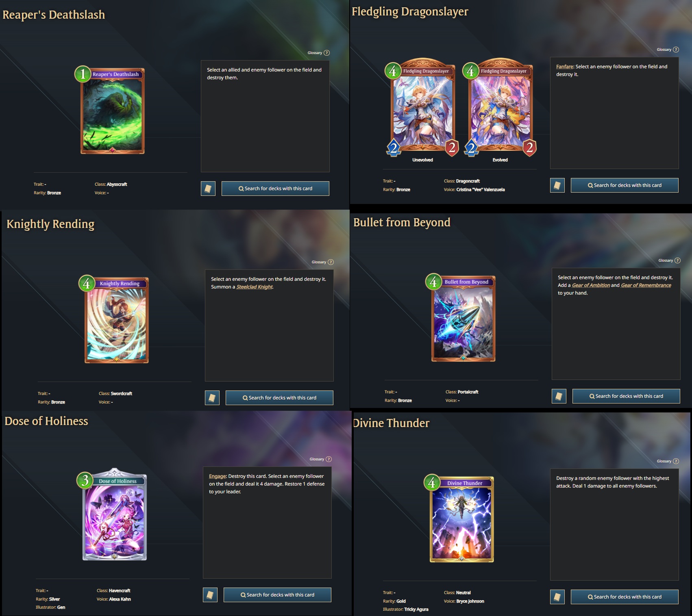
Task: Click the Engage keyword in Dose of Holiness
Action: click(218, 476)
